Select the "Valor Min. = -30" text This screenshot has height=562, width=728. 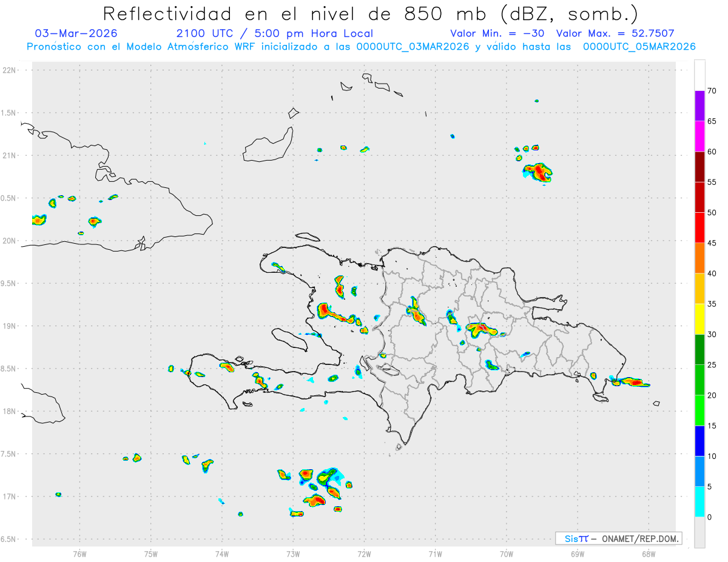(497, 33)
